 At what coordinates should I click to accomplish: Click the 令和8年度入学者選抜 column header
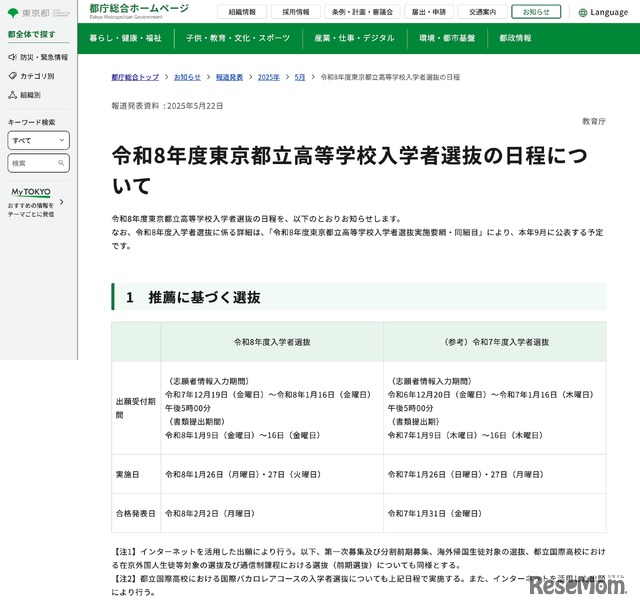(272, 342)
